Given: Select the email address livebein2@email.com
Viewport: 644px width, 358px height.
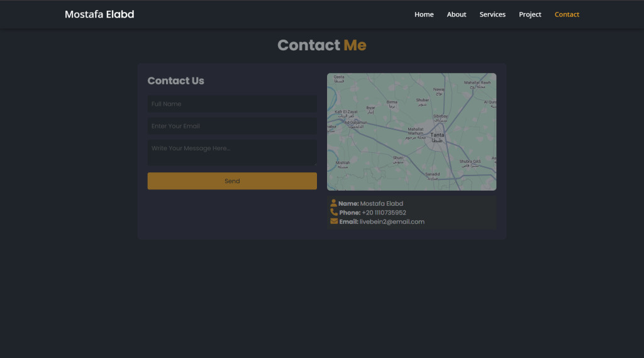Looking at the screenshot, I should (392, 221).
